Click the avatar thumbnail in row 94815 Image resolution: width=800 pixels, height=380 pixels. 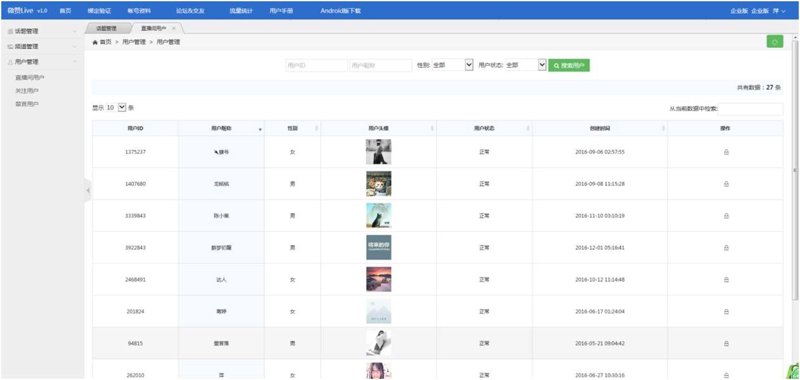pyautogui.click(x=379, y=343)
